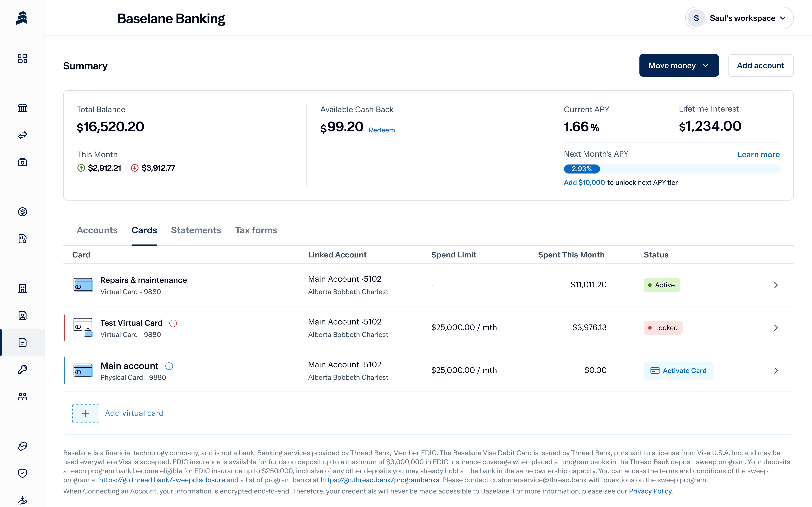Viewport: 812px width, 507px height.
Task: Switch to the Statements tab
Action: 196,230
